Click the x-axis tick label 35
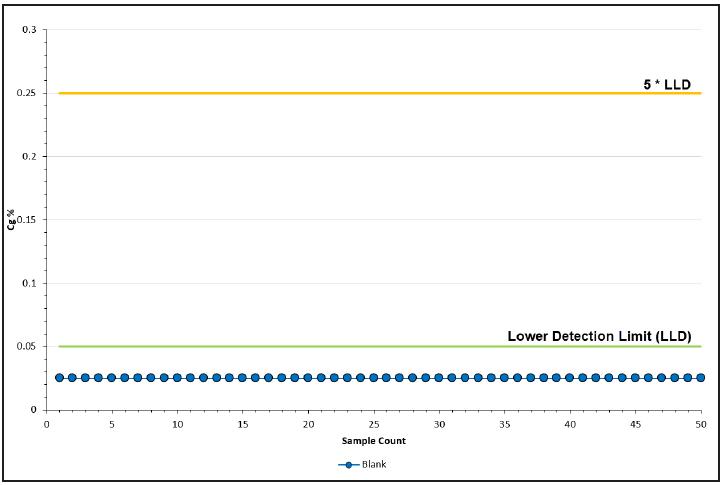 click(504, 424)
